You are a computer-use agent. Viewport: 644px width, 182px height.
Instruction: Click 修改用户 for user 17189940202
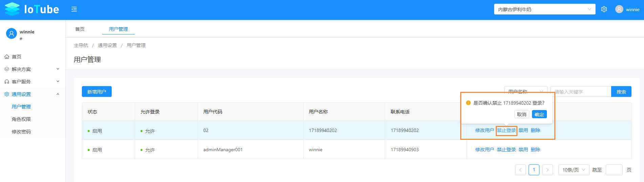[x=485, y=130]
